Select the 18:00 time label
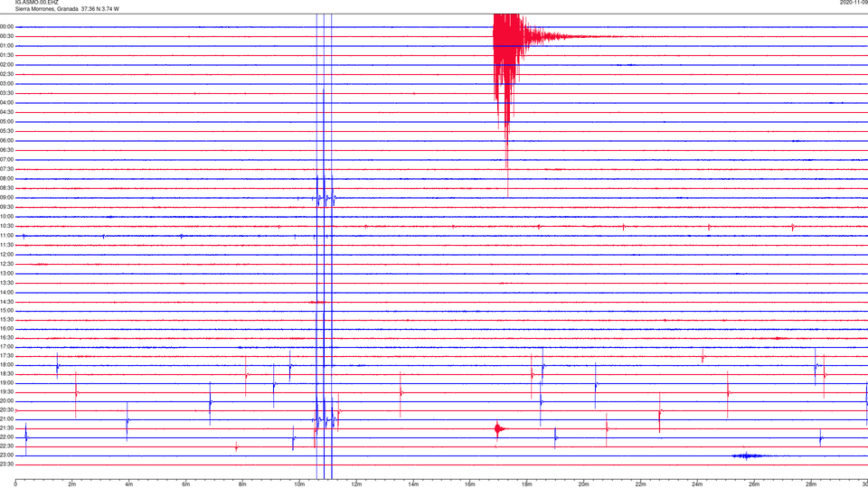Image resolution: width=868 pixels, height=488 pixels. click(x=6, y=364)
